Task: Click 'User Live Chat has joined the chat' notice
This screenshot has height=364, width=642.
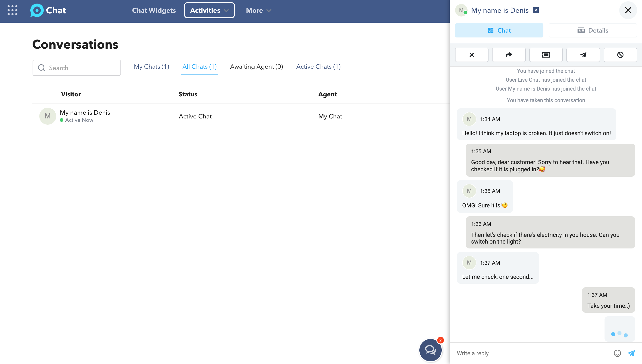Action: [x=546, y=80]
